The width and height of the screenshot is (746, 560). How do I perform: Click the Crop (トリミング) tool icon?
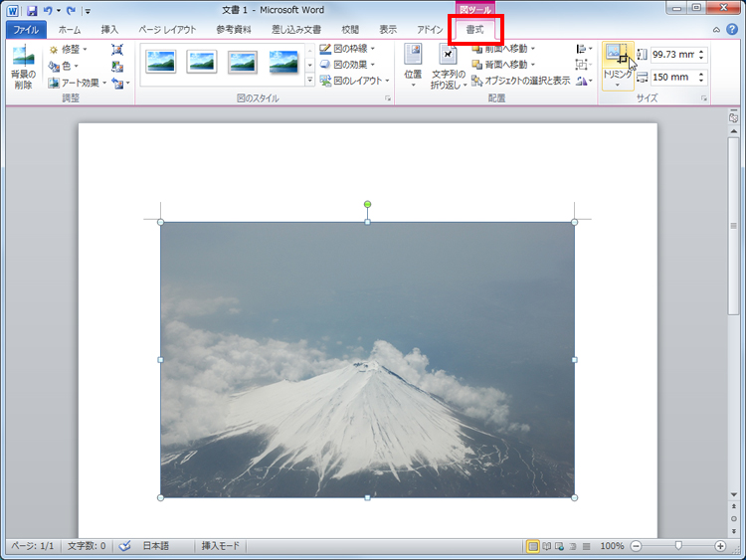(618, 55)
